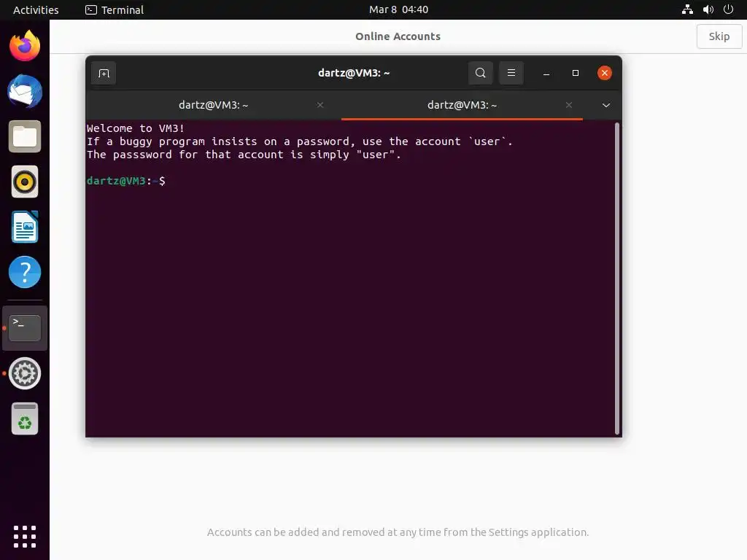Show Applications grid
This screenshot has height=560, width=747.
tap(25, 537)
